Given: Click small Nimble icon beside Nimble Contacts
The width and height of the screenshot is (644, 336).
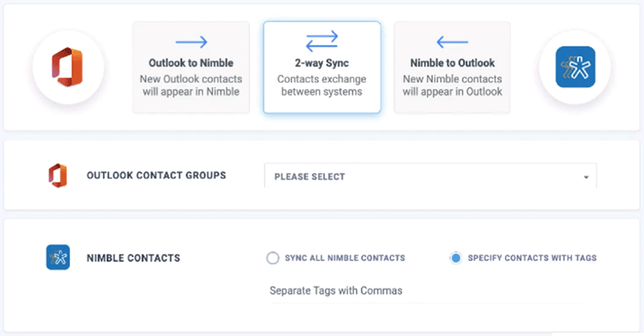Looking at the screenshot, I should (x=58, y=257).
